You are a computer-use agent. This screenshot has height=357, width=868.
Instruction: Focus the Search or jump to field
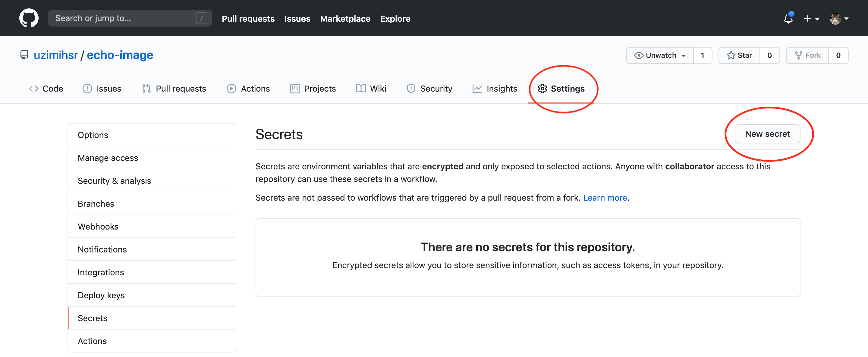pyautogui.click(x=130, y=18)
